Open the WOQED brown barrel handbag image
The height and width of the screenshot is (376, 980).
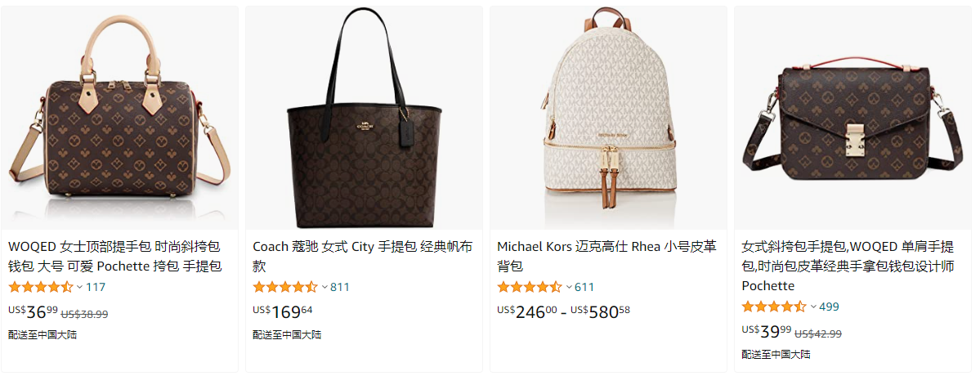pos(119,118)
